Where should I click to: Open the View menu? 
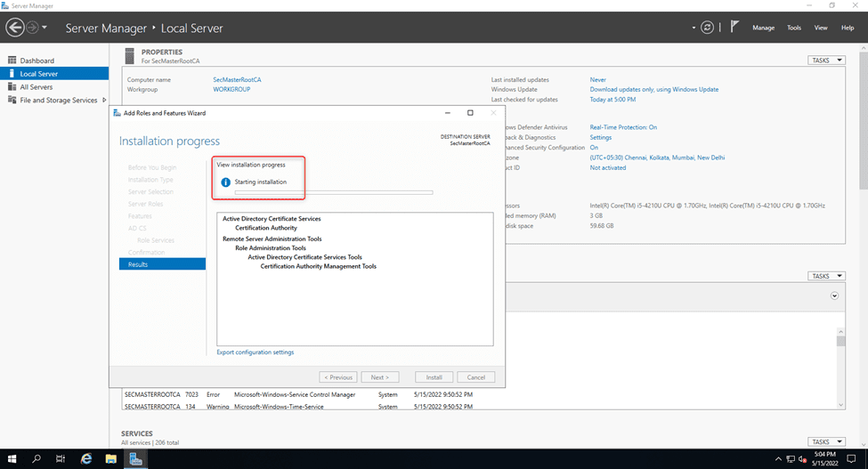821,28
